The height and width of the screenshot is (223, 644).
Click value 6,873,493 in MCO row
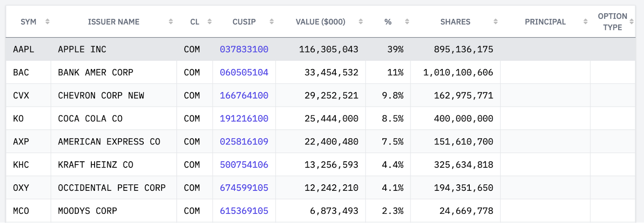pyautogui.click(x=334, y=211)
